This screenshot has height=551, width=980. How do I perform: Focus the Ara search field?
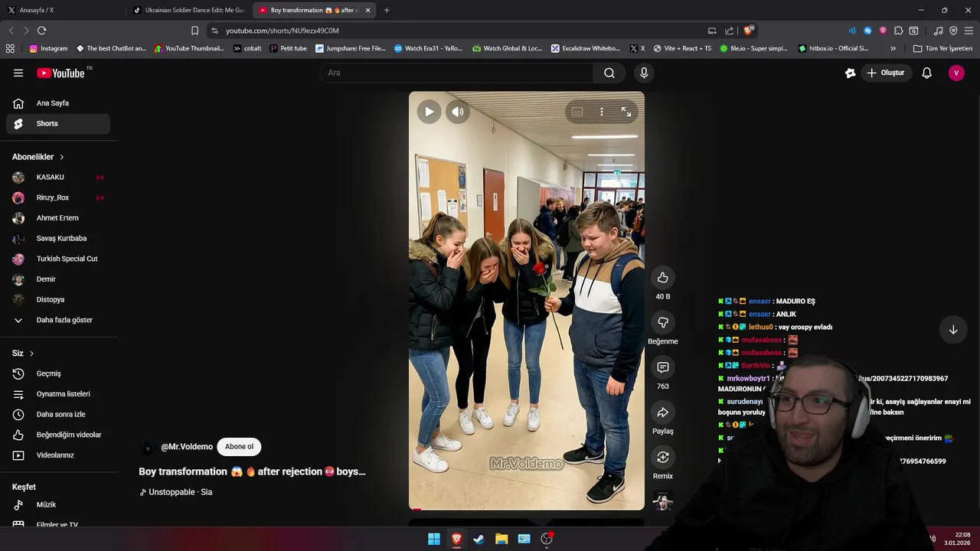[458, 73]
